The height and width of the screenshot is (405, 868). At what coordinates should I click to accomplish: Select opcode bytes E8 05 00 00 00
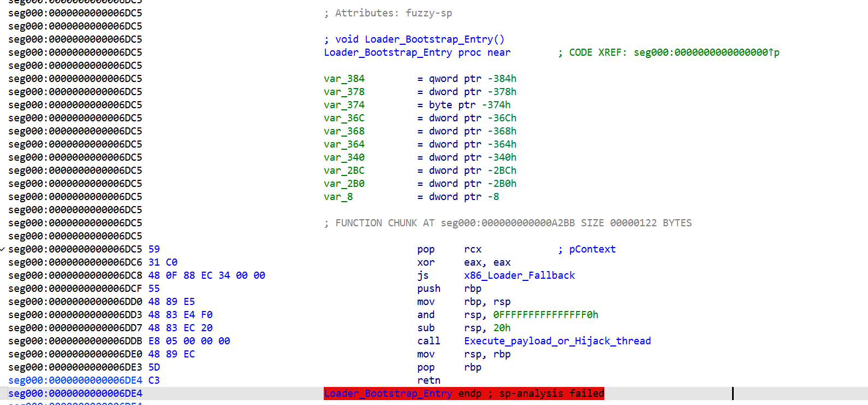(189, 341)
